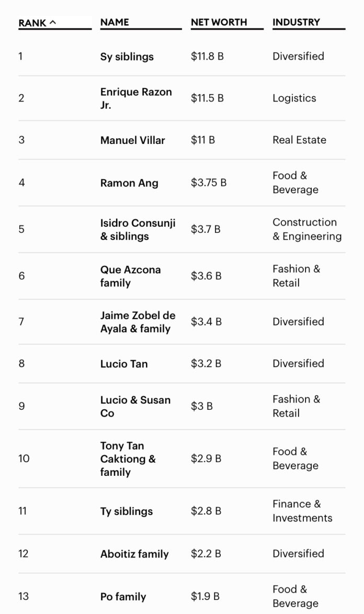
Task: Select the RANK column header
Action: (32, 23)
